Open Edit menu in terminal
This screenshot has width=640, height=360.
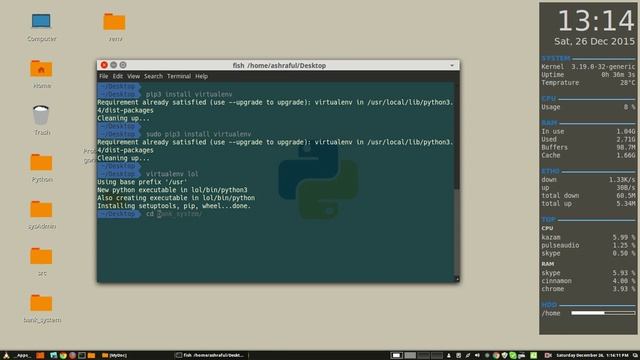[118, 76]
